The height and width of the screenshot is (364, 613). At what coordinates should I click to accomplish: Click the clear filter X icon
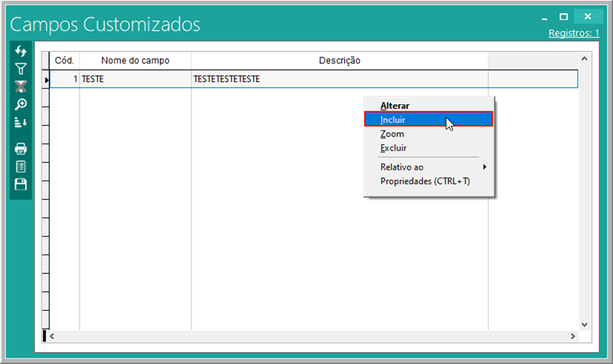[21, 87]
